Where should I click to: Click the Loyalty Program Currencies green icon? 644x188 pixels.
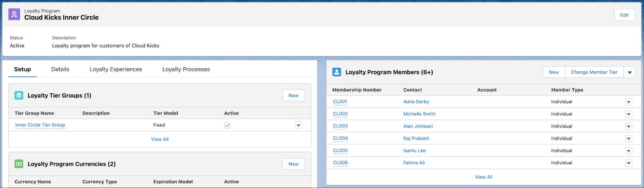(19, 164)
